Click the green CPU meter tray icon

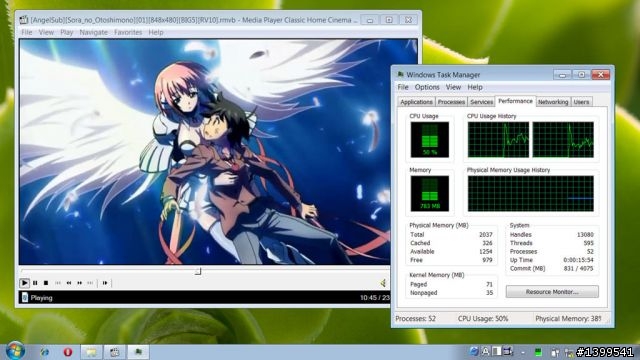(x=538, y=352)
